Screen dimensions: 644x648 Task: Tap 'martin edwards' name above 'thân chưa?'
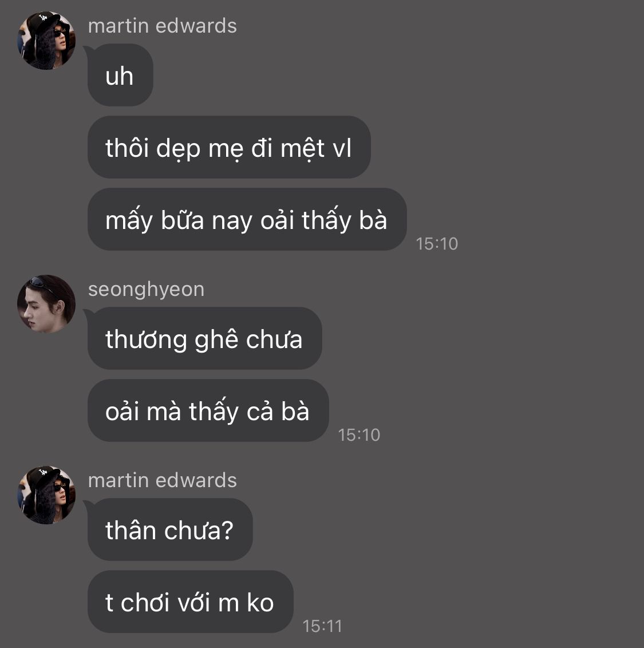163,480
